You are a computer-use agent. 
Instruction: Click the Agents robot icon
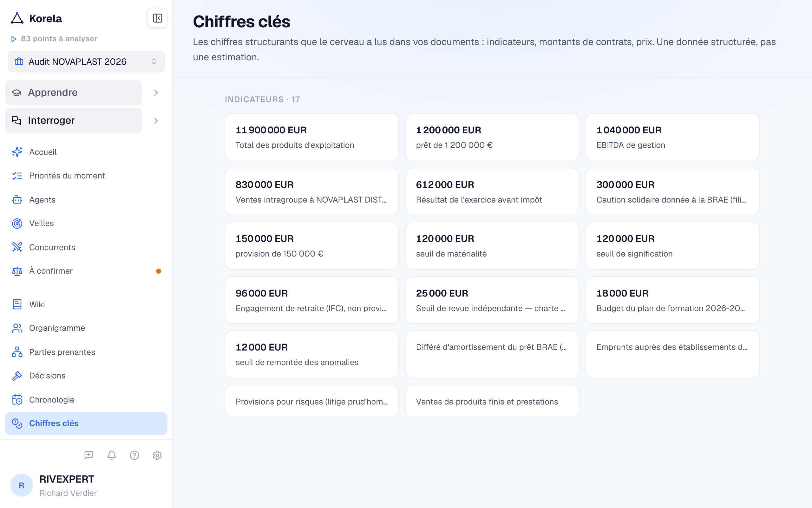(x=17, y=200)
